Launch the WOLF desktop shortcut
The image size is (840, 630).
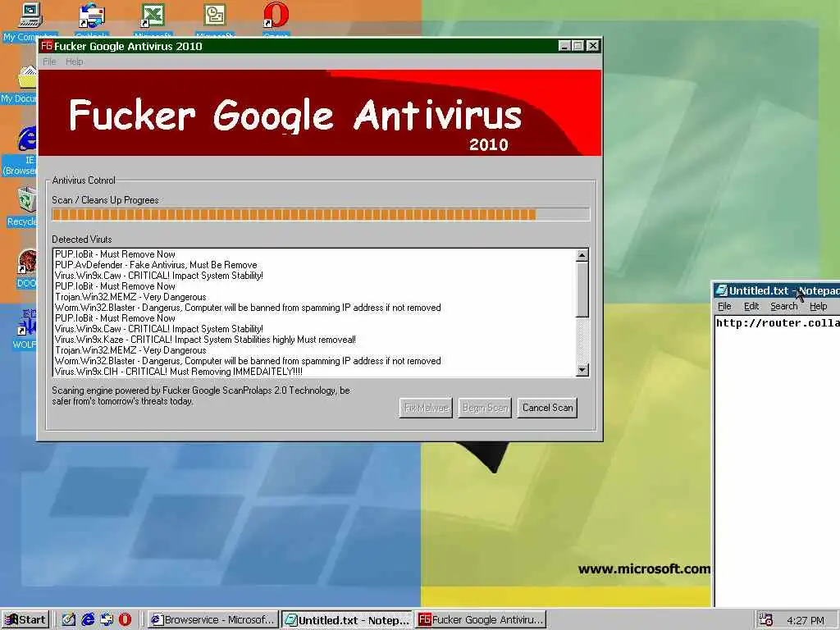pos(27,322)
